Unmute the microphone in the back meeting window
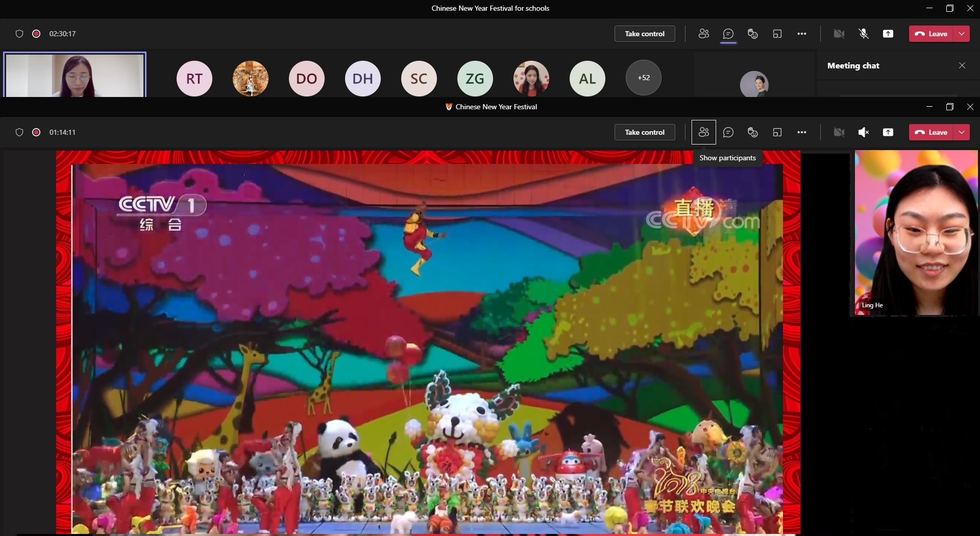This screenshot has height=536, width=980. [864, 34]
